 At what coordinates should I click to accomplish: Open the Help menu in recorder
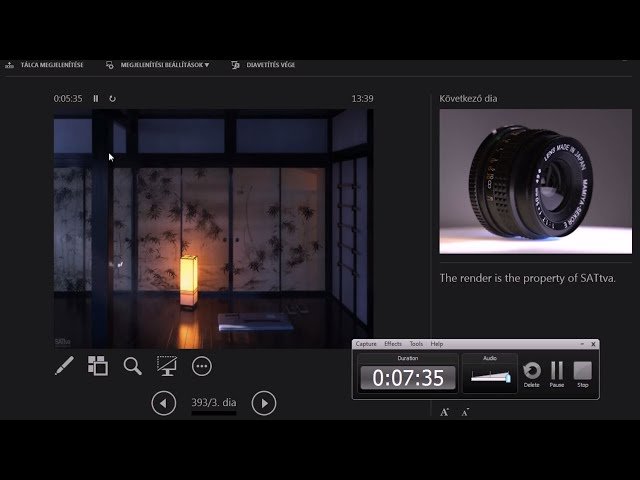437,344
